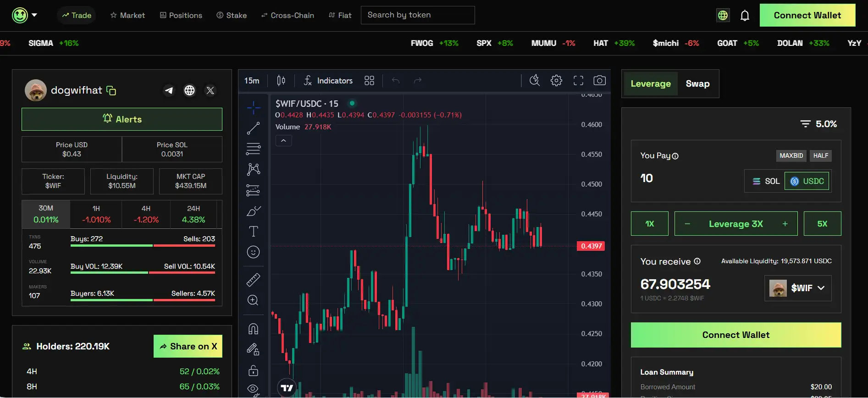
Task: Select the Text tool in chart toolbar
Action: (253, 231)
